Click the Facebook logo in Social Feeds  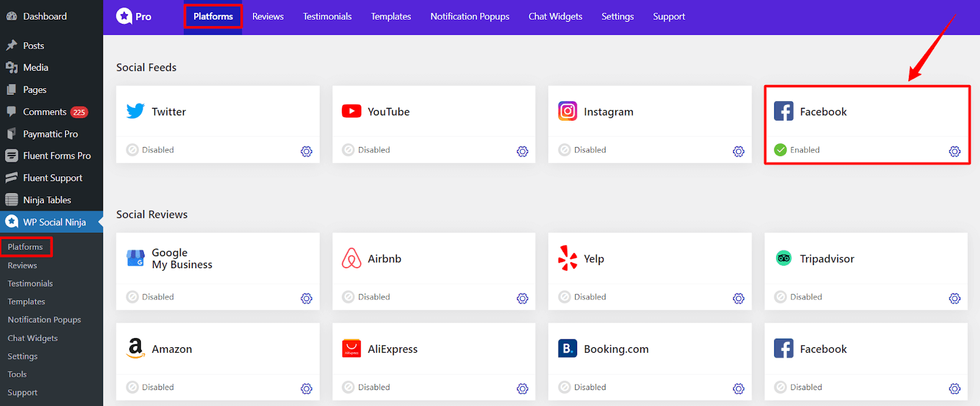click(x=783, y=111)
